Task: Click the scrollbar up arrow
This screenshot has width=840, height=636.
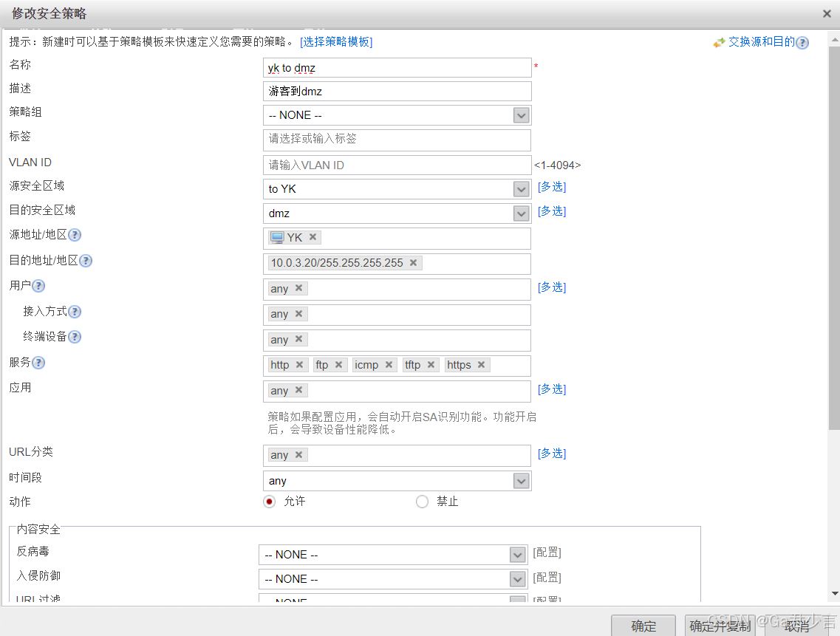Action: coord(835,40)
